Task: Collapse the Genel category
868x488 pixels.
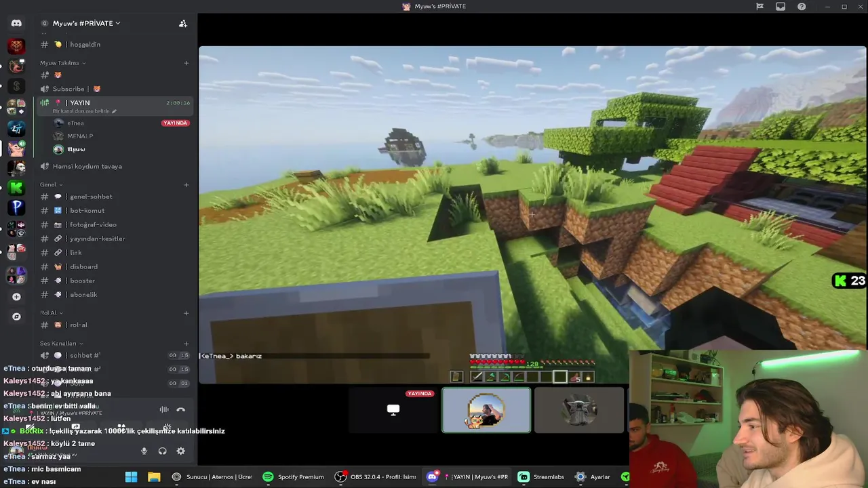Action: (51, 184)
